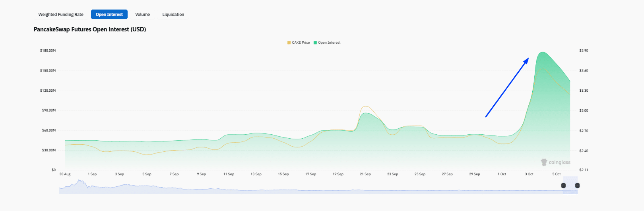Click the coinglass bull logo icon
The image size is (644, 211).
tap(544, 162)
